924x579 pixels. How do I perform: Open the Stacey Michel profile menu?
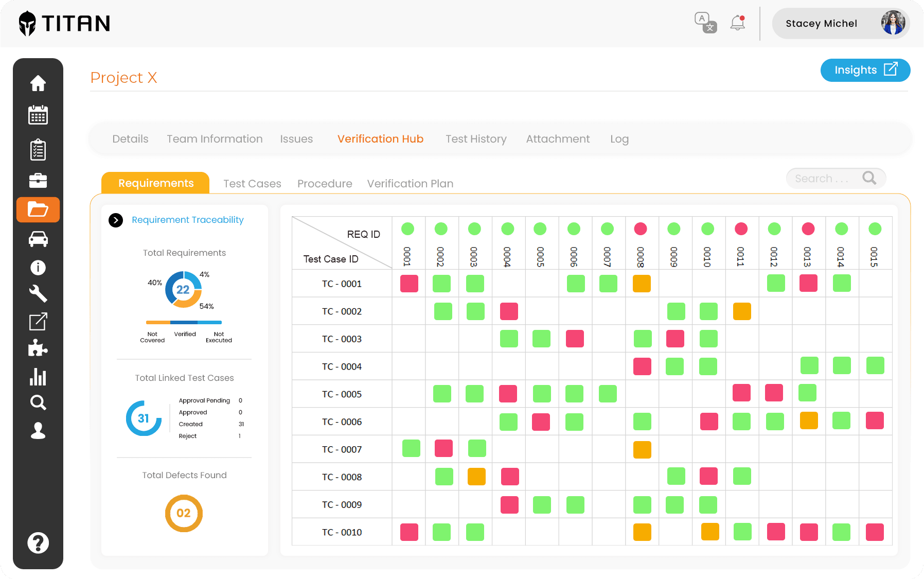(841, 23)
